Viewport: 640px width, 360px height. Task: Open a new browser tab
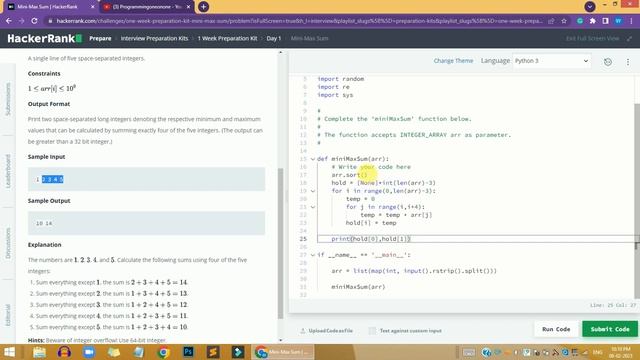[x=203, y=7]
